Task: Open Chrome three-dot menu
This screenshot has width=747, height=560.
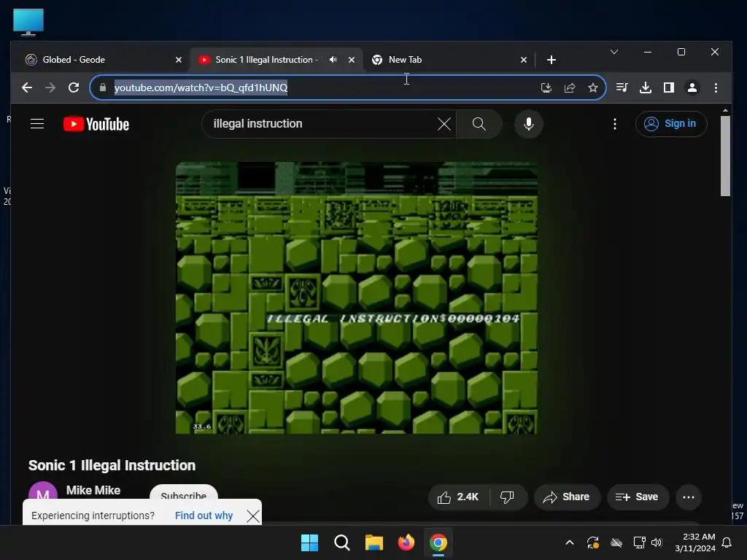Action: click(x=716, y=87)
